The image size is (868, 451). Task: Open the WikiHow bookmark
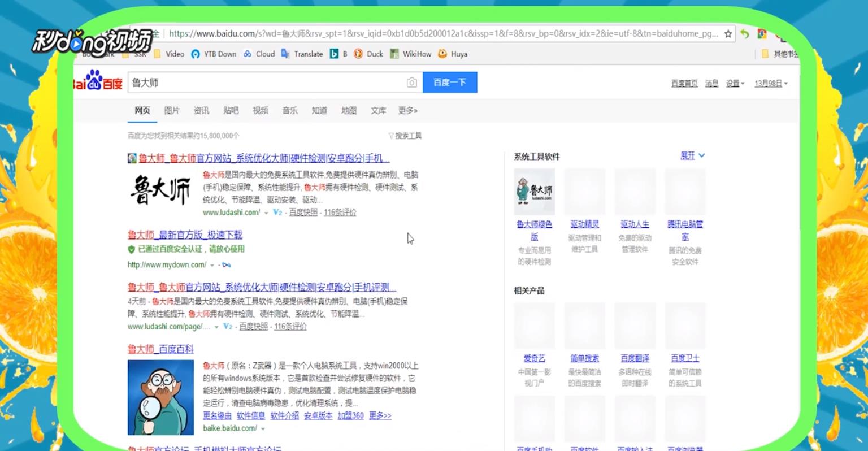(x=411, y=54)
